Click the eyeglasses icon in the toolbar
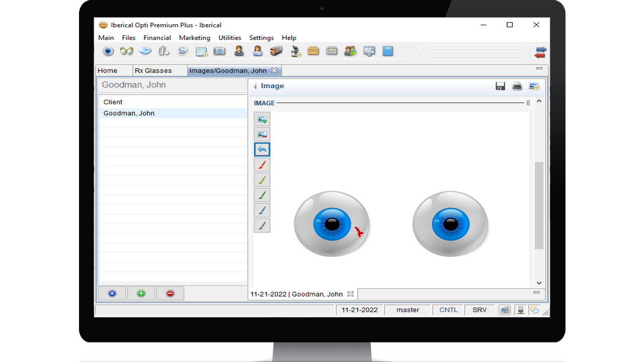The width and height of the screenshot is (644, 362). 126,51
